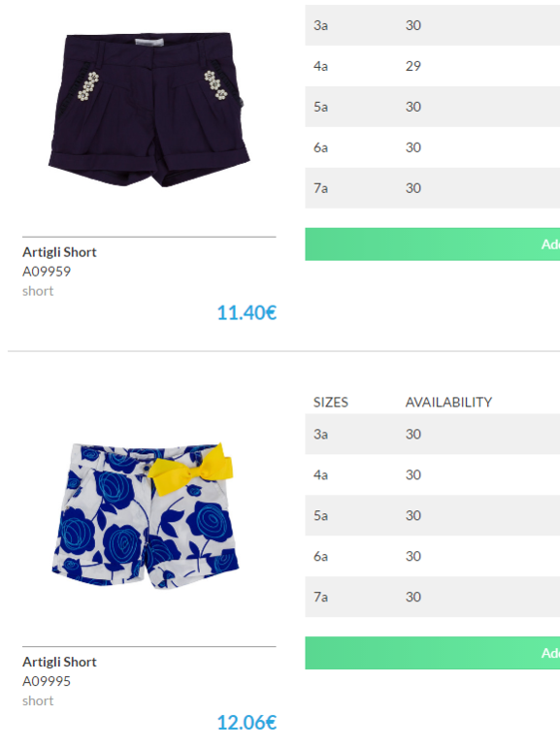The image size is (560, 747).
Task: Select size 5a row for floral shorts
Action: click(x=432, y=515)
